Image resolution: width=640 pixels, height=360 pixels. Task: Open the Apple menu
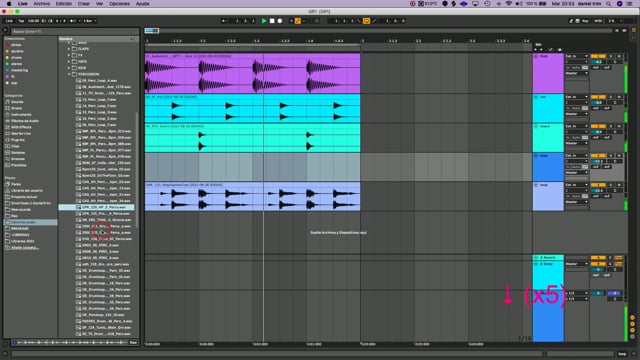click(9, 4)
